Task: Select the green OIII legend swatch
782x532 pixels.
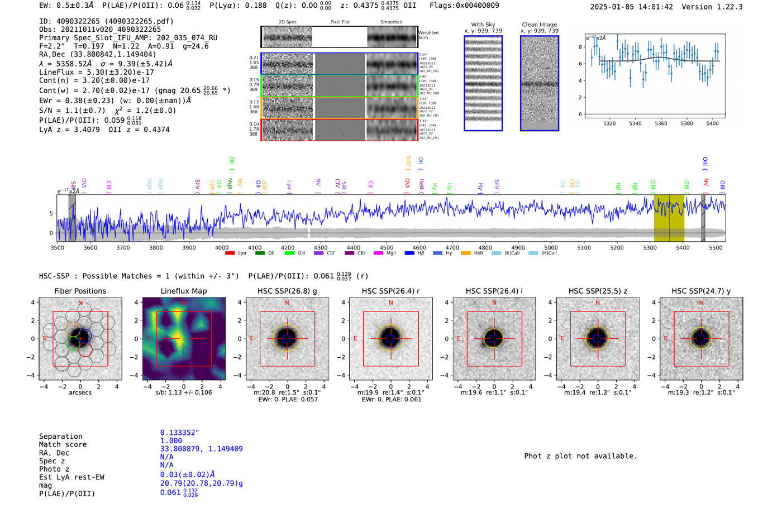Action: click(x=289, y=253)
